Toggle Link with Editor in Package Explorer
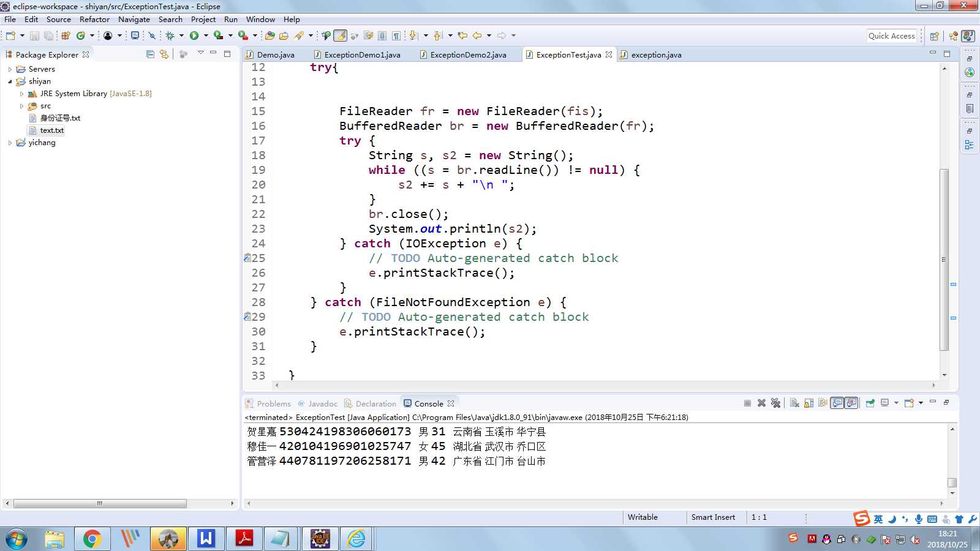Image resolution: width=980 pixels, height=551 pixels. 164,54
